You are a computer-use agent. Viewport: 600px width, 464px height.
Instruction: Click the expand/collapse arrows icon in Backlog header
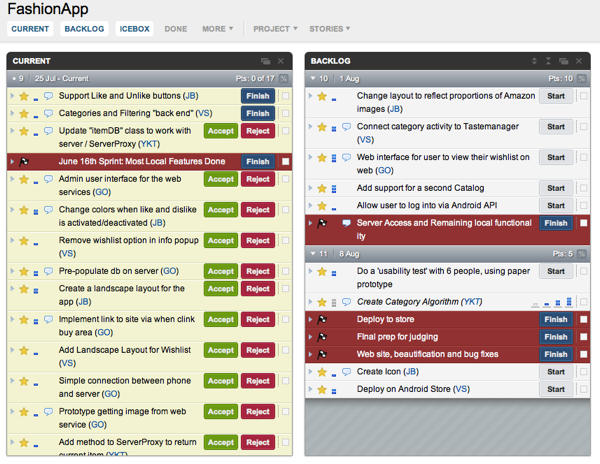[x=534, y=61]
